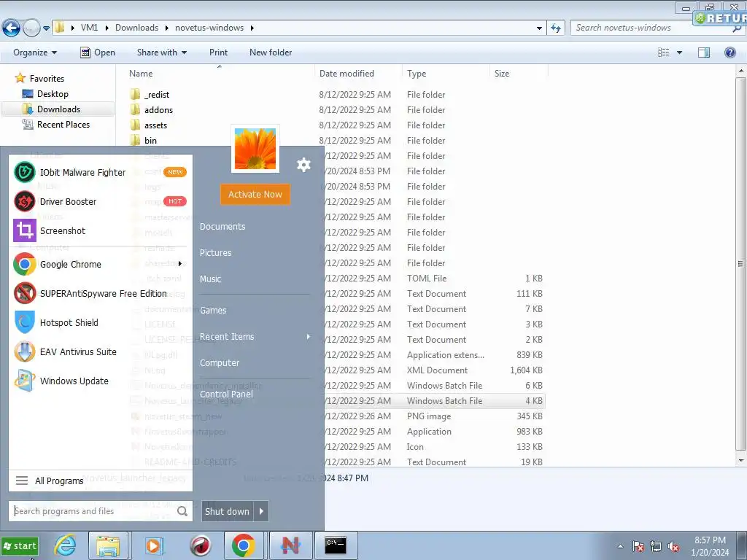
Task: Open Pictures from Start menu
Action: [x=215, y=253]
